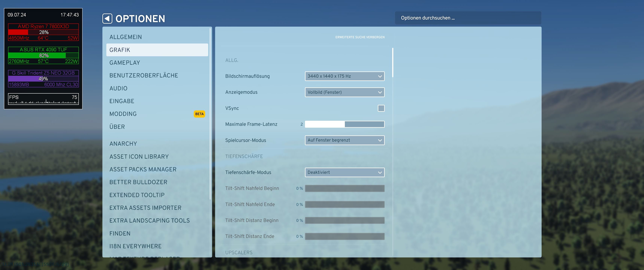Viewport: 644px width, 270px height.
Task: Open the BETTER BULLDOZER settings
Action: pos(138,182)
